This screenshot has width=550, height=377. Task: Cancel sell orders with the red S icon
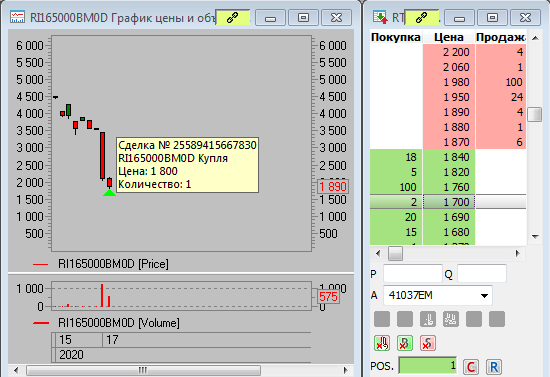pyautogui.click(x=428, y=343)
